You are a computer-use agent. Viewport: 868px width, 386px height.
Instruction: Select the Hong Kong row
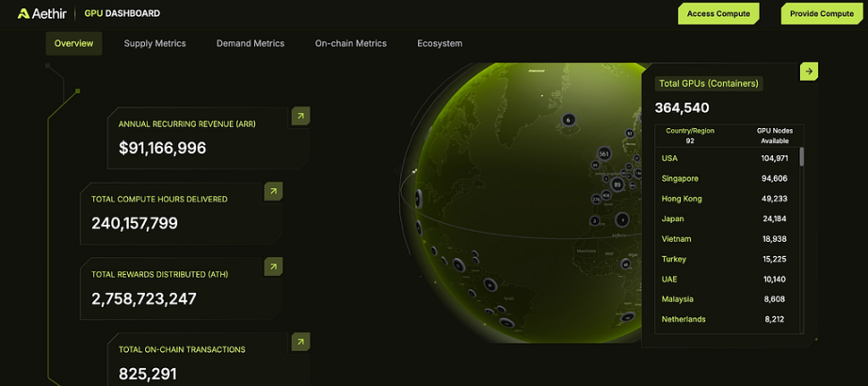click(x=728, y=199)
